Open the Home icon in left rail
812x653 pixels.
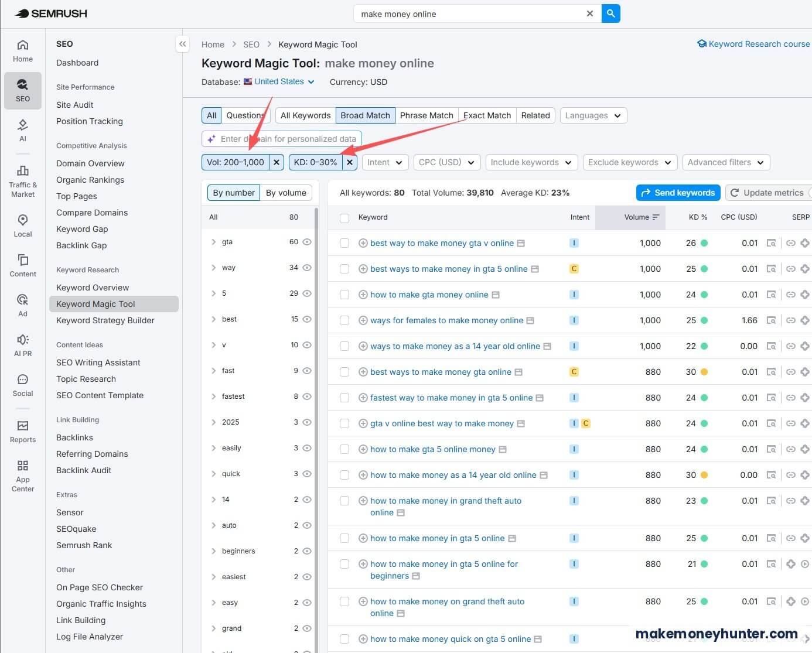tap(22, 45)
